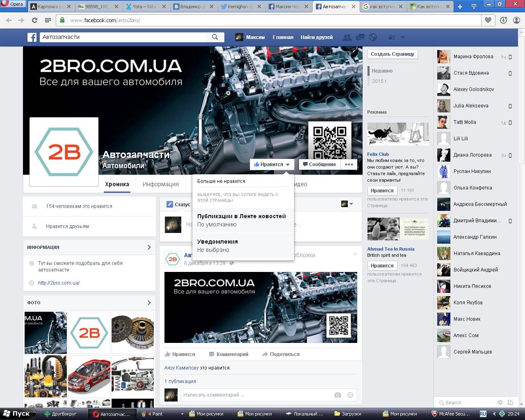525x420 pixels.
Task: Click the Facebook logo icon
Action: coord(32,37)
